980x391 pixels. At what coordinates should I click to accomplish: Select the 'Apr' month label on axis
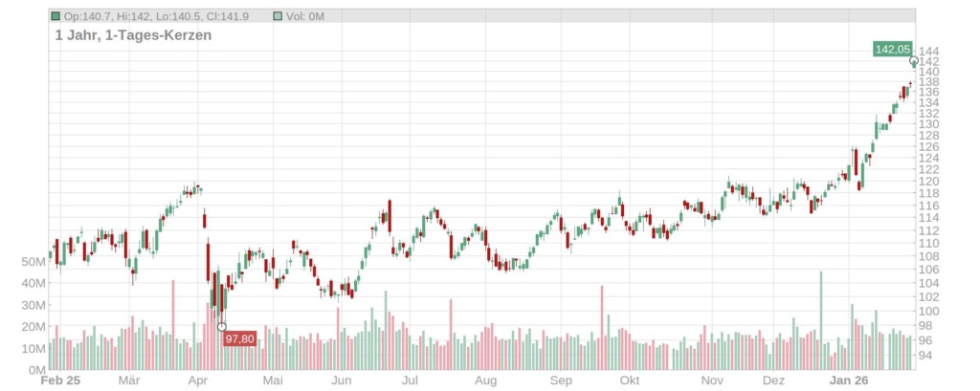pos(199,380)
